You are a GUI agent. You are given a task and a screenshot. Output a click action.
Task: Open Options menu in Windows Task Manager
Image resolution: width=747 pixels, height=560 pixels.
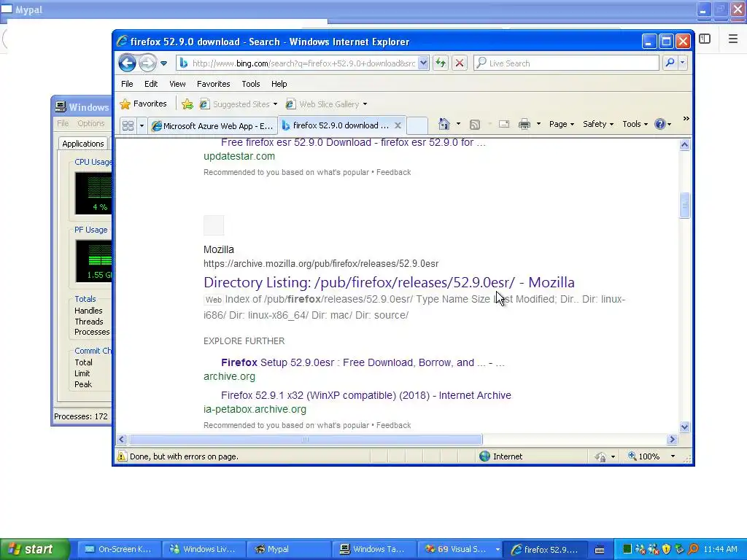(91, 123)
